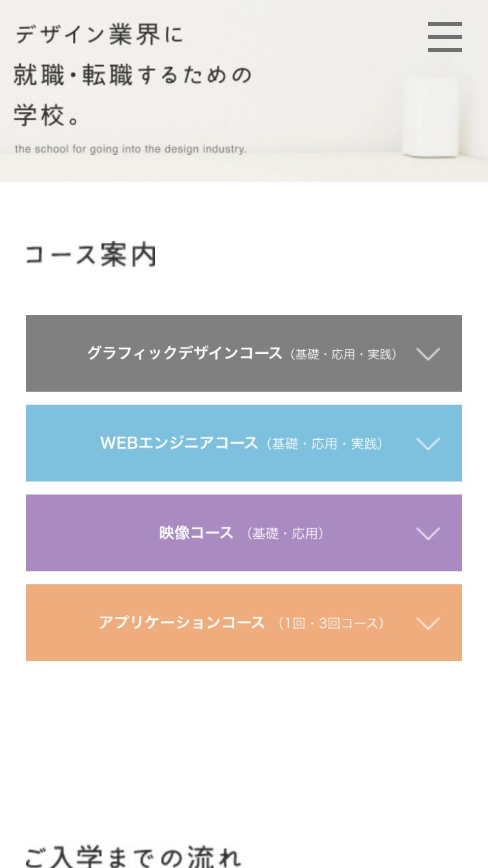Click chevron icon on 映像コース row
Viewport: 488px width, 868px height.
point(428,534)
